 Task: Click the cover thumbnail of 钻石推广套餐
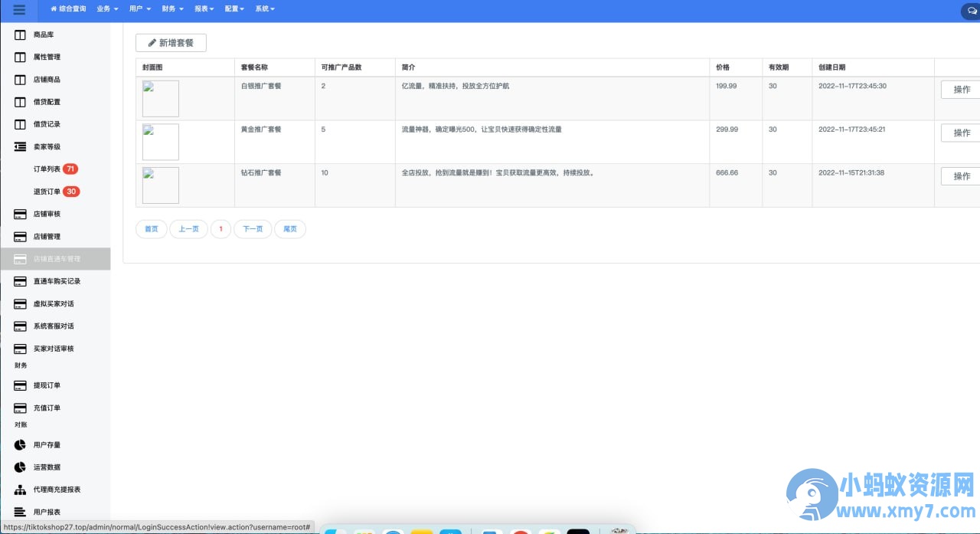click(161, 185)
